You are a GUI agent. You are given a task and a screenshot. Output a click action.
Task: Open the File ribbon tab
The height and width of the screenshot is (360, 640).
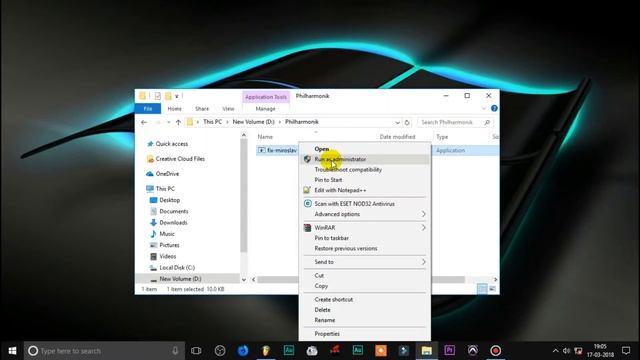pos(148,109)
